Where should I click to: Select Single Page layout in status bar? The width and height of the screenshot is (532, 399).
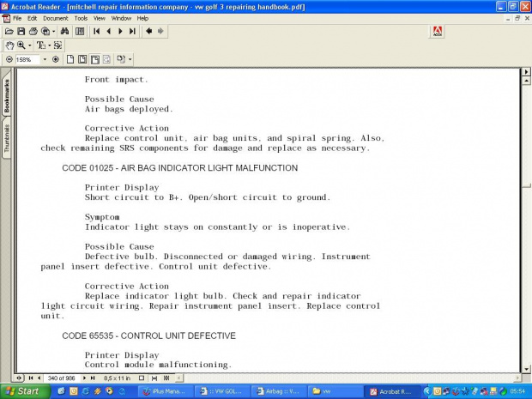(142, 378)
